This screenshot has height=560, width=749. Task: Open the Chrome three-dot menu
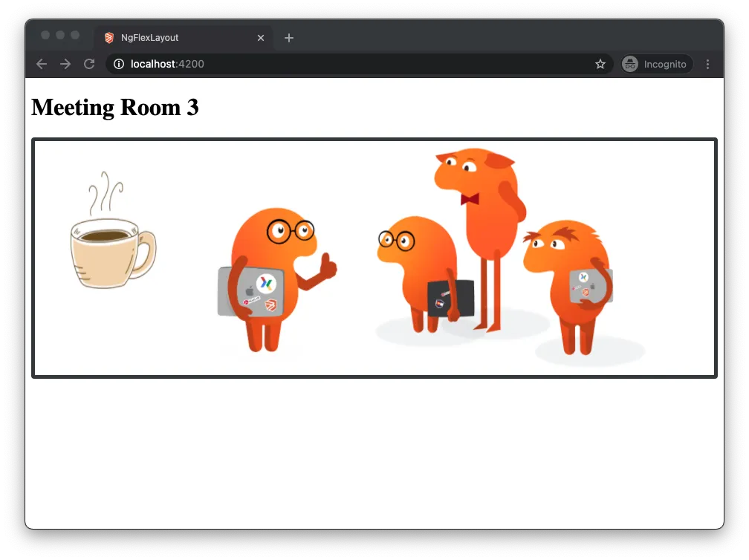[708, 64]
